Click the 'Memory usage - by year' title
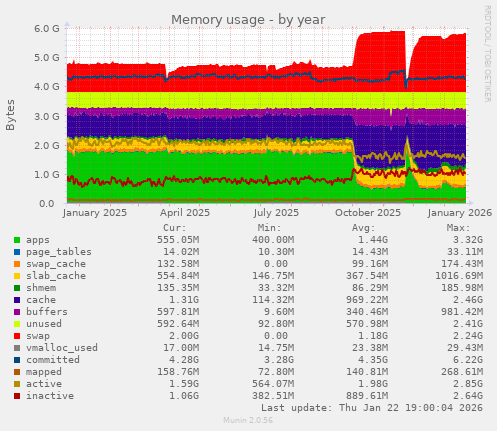The width and height of the screenshot is (497, 431). click(x=248, y=20)
